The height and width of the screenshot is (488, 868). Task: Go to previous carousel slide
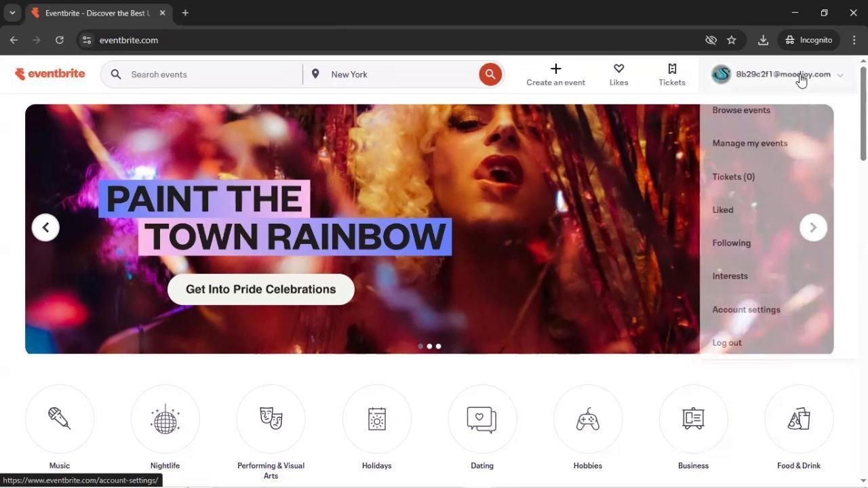[x=45, y=228]
